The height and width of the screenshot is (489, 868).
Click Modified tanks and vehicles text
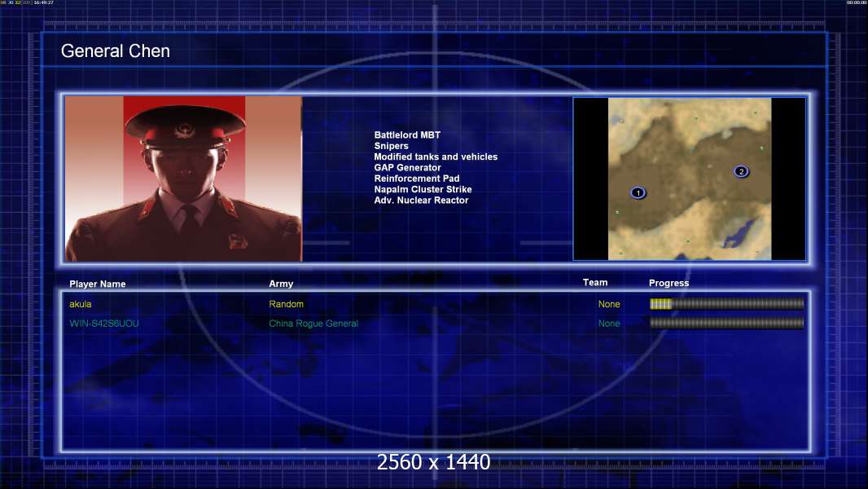coord(436,156)
